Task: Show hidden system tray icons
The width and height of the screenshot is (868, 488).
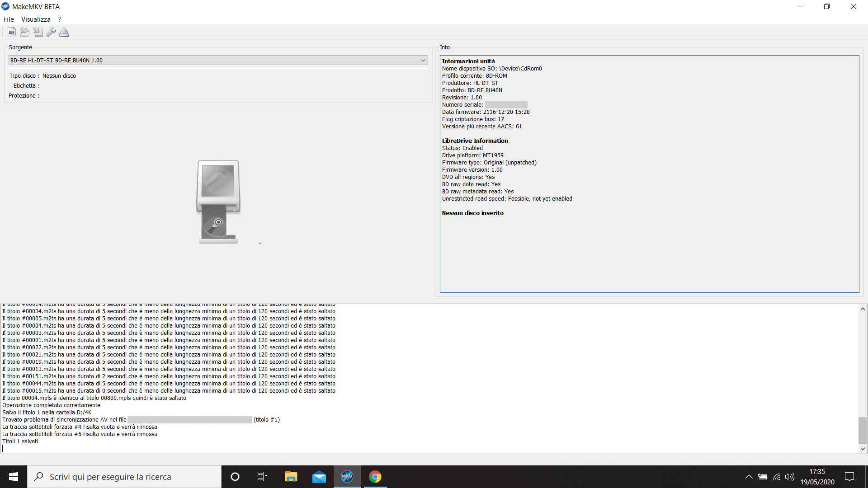Action: coord(749,477)
